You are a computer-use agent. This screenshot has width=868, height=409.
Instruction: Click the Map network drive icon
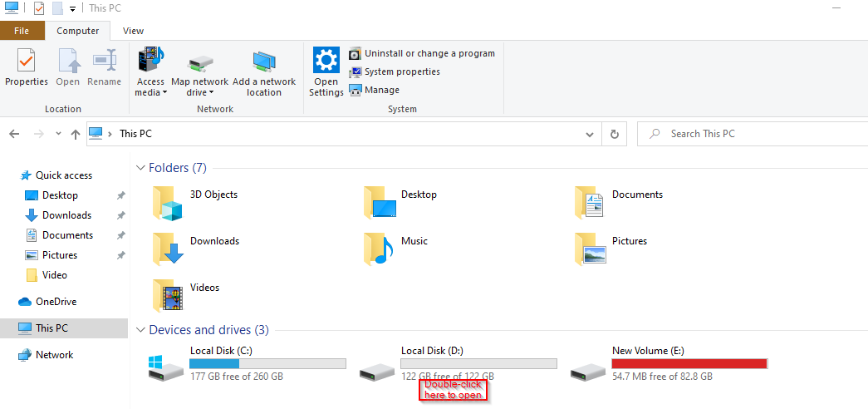coord(199,62)
